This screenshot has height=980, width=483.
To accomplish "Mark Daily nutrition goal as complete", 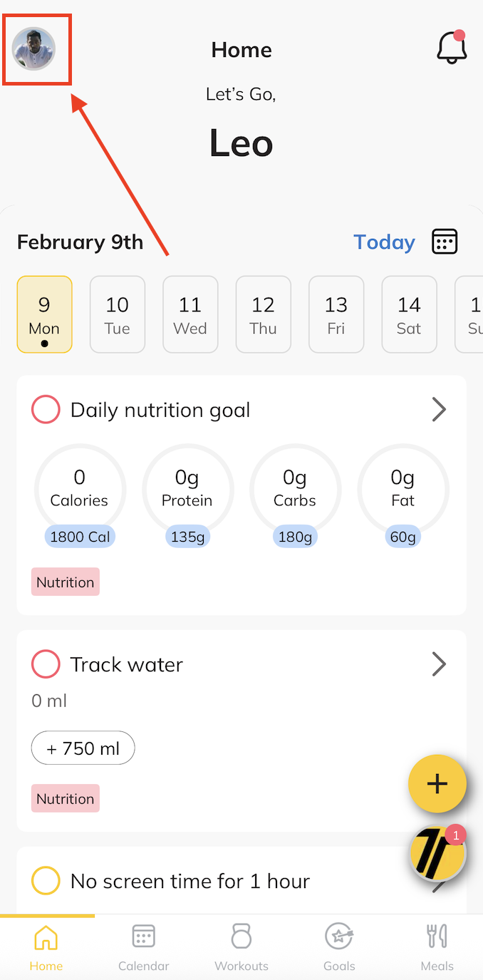I will pyautogui.click(x=46, y=410).
